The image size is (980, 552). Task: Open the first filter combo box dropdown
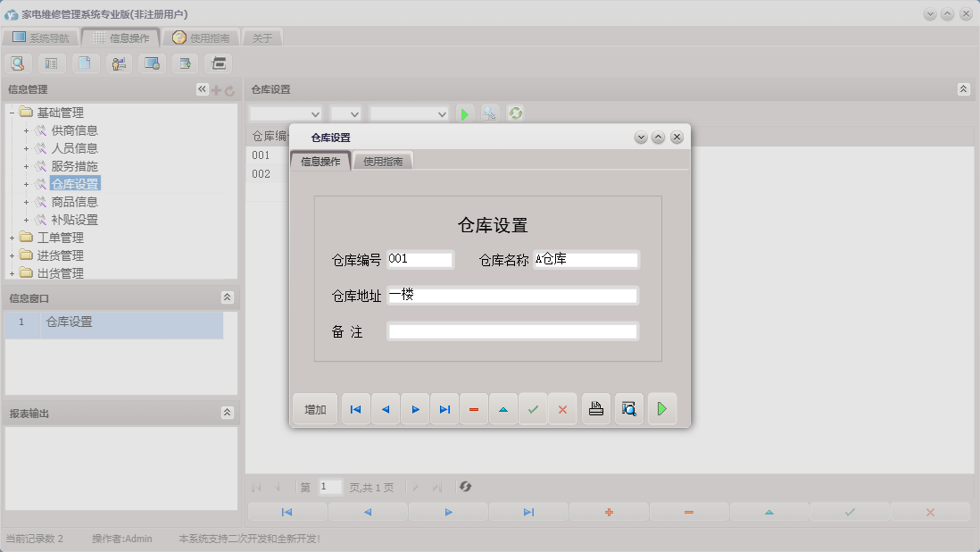[x=314, y=113]
